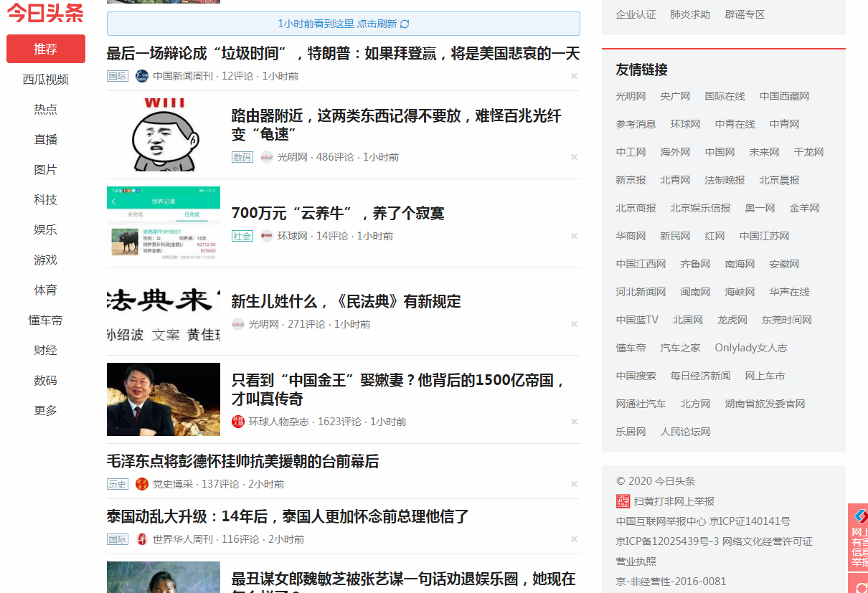Image resolution: width=868 pixels, height=593 pixels.
Task: Click the 今日头条 logo
Action: point(45,14)
